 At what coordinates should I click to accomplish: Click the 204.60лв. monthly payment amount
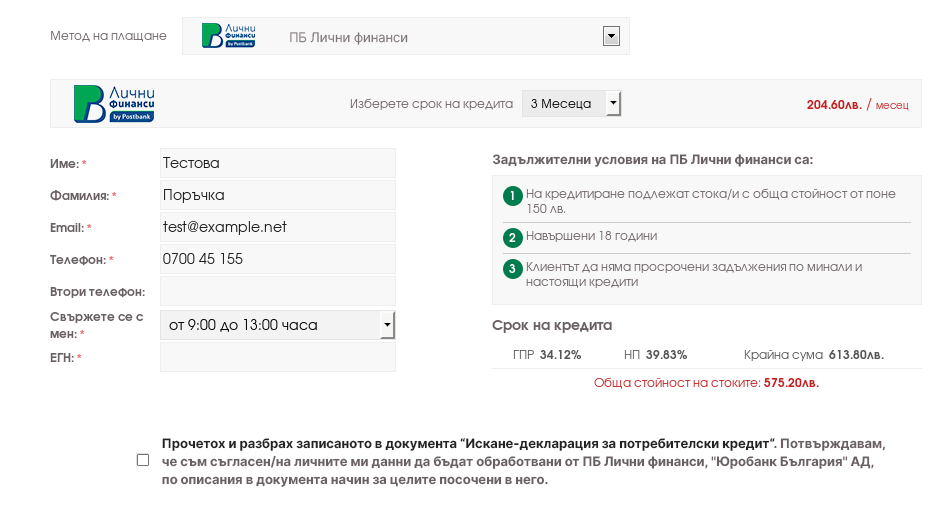click(x=834, y=104)
